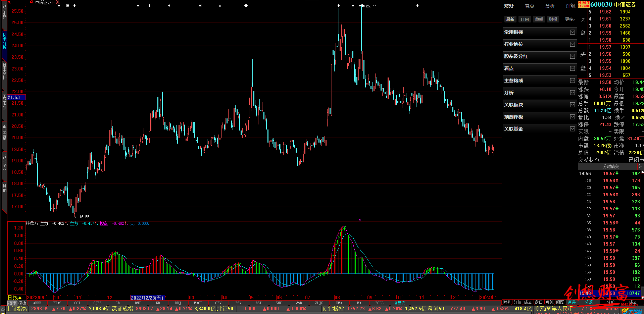The width and height of the screenshot is (644, 314).
Task: Switch to the 看点 top tab
Action: (x=529, y=6)
